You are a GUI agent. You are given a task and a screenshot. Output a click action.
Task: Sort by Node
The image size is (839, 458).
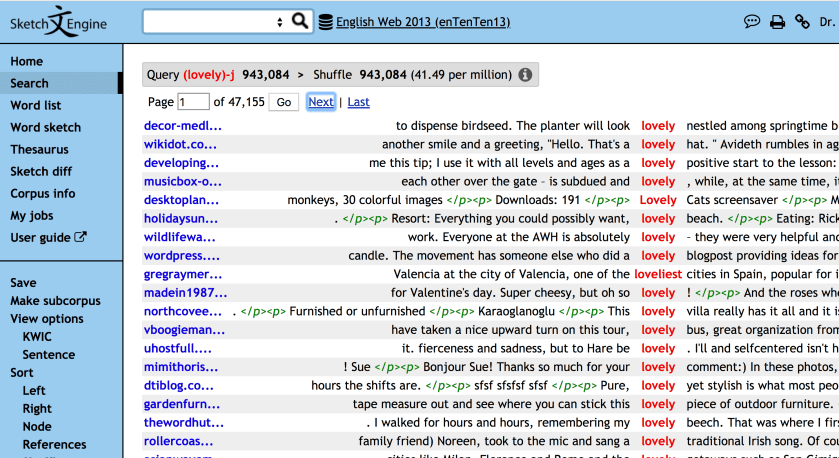37,426
